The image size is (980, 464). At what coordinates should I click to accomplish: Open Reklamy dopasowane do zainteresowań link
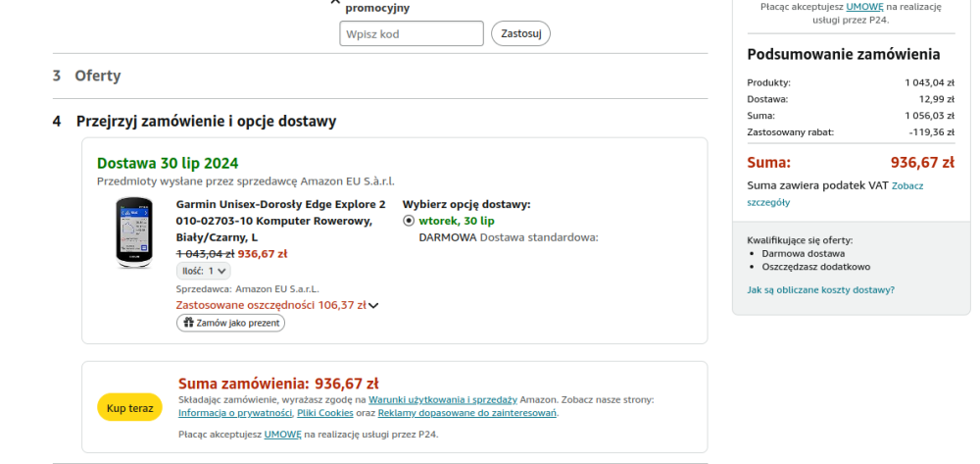click(467, 413)
